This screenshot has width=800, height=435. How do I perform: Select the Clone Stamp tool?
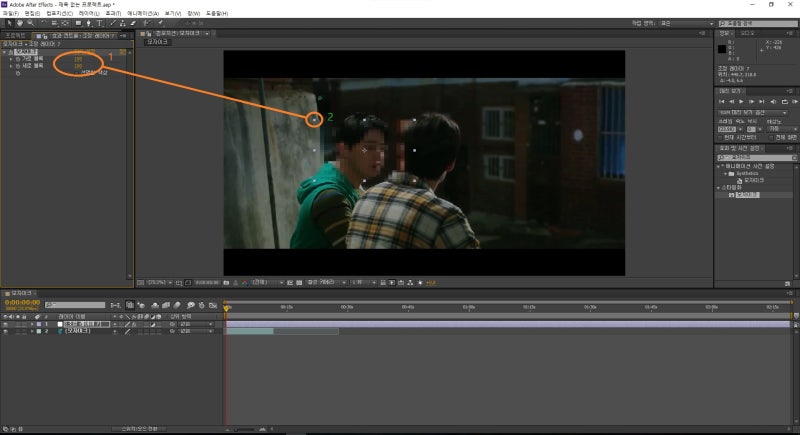coord(122,23)
